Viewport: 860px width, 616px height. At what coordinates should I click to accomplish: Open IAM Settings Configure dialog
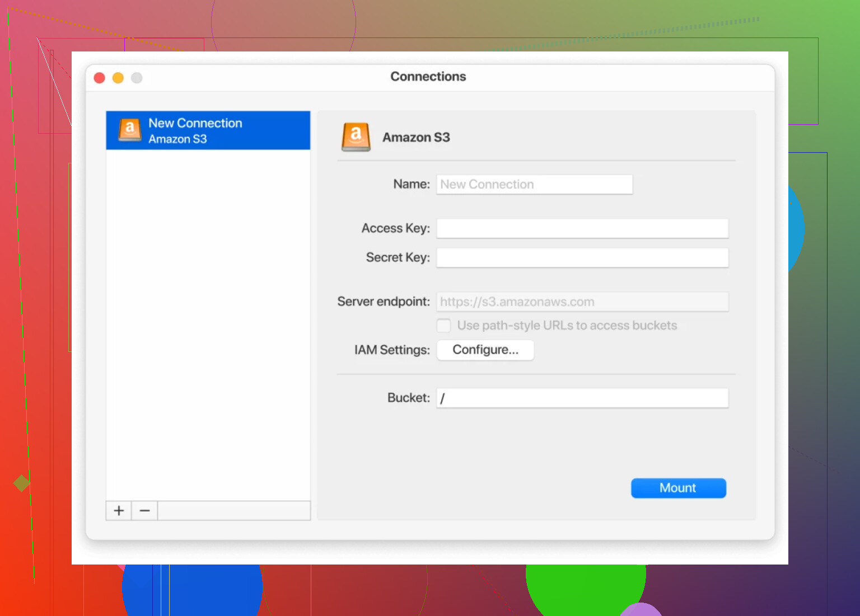click(x=485, y=350)
